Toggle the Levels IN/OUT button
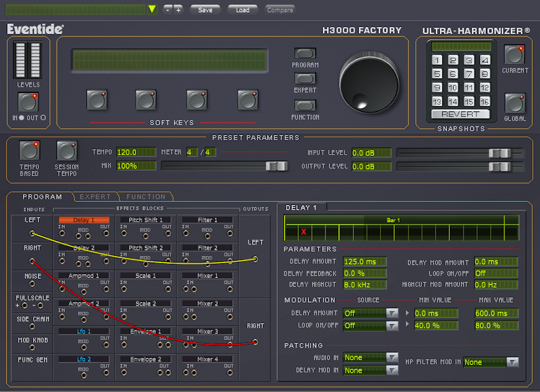Image resolution: width=540 pixels, height=392 pixels. 28,102
